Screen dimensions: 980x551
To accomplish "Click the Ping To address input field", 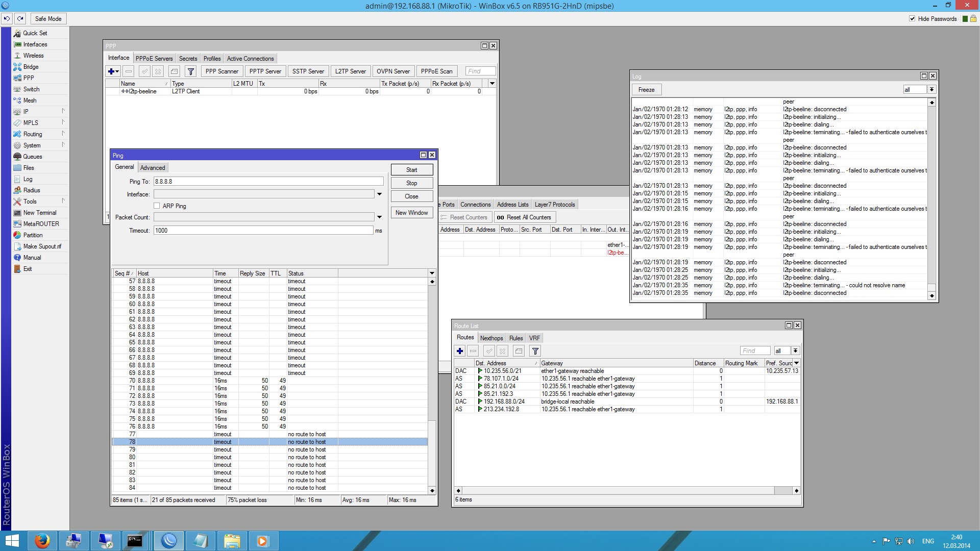I will (x=268, y=182).
